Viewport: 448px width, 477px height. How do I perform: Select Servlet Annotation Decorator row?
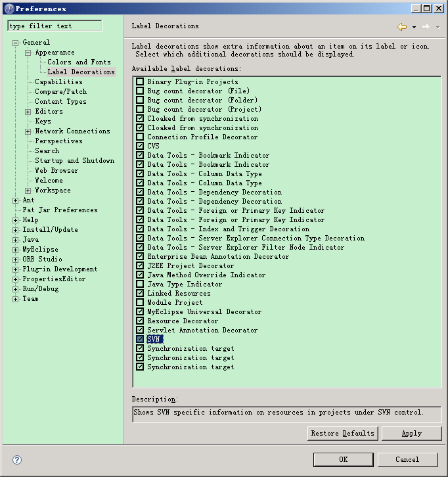click(202, 330)
